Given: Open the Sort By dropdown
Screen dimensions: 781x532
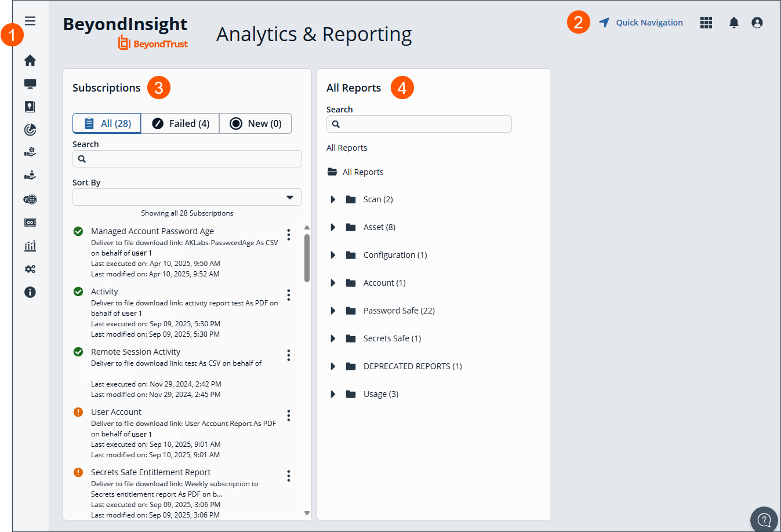Looking at the screenshot, I should pyautogui.click(x=187, y=197).
